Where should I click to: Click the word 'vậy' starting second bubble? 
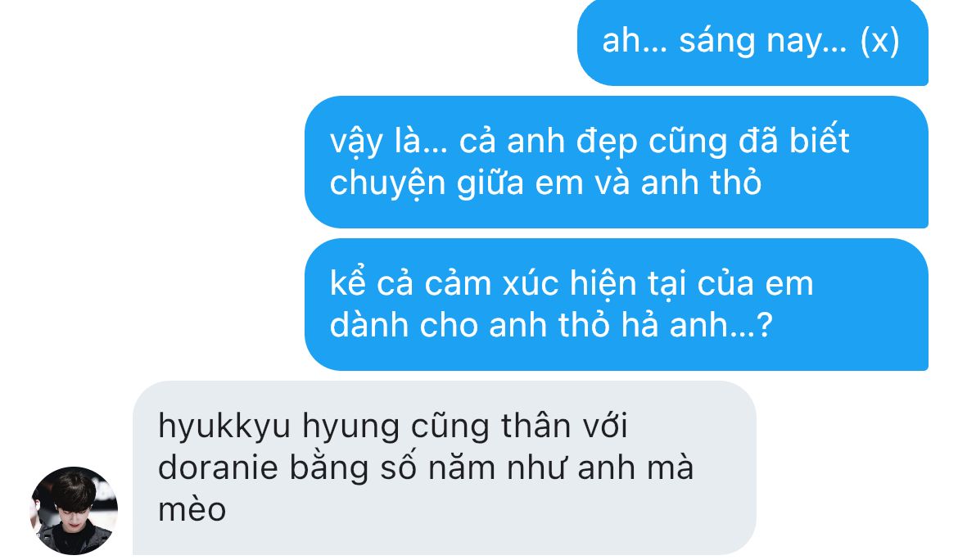(356, 142)
